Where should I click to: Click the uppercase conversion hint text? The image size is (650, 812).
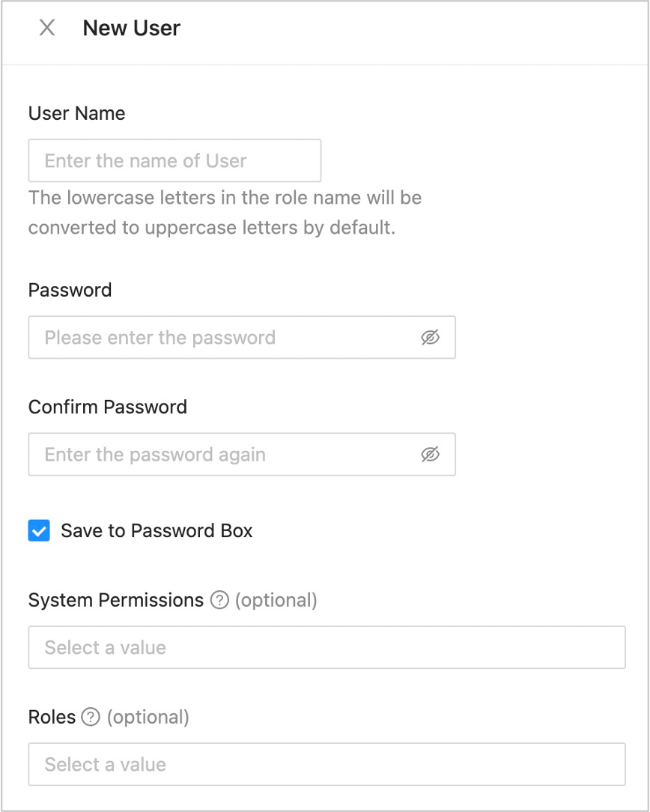point(225,213)
